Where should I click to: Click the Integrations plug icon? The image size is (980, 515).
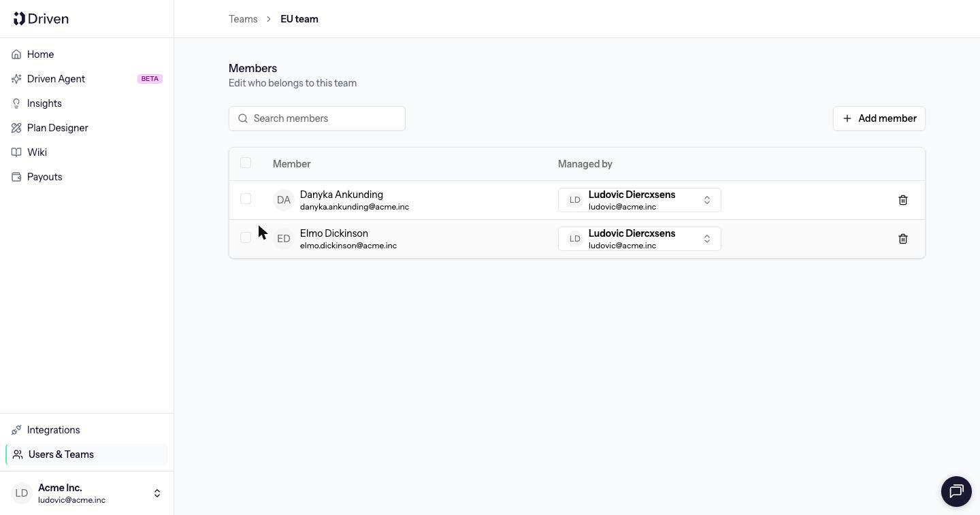16,430
